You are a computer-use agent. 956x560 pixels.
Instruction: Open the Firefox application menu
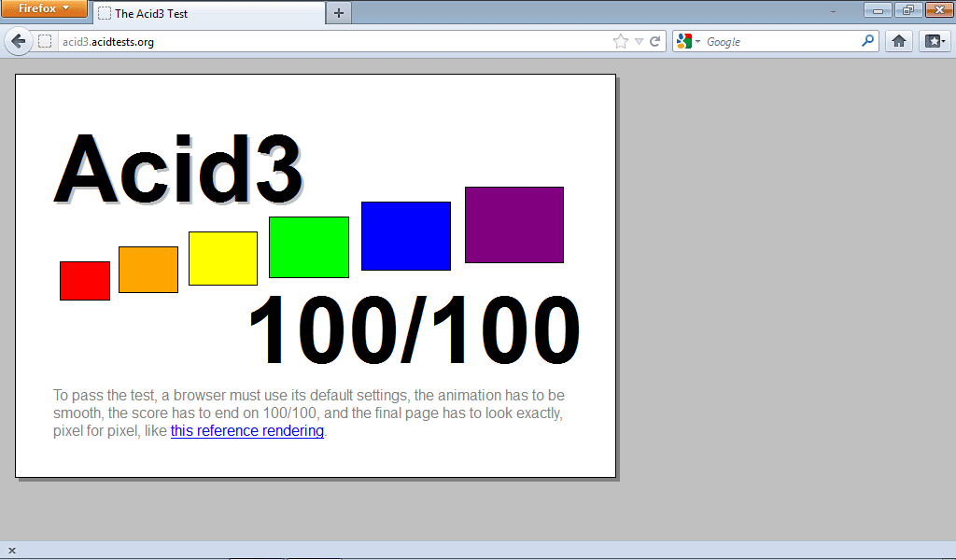pyautogui.click(x=44, y=8)
